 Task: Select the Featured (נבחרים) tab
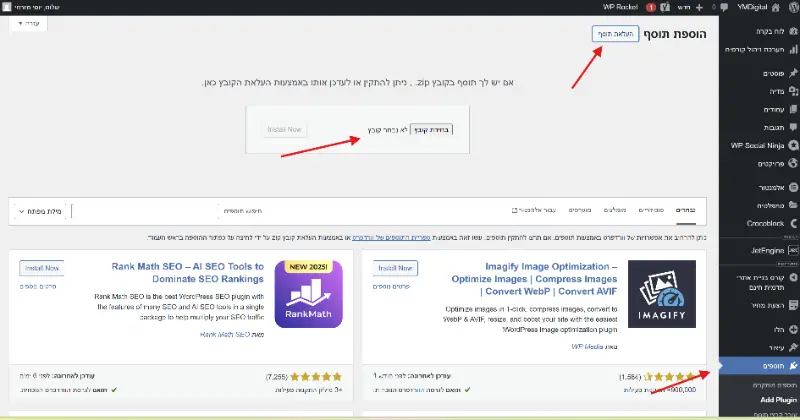coord(685,210)
